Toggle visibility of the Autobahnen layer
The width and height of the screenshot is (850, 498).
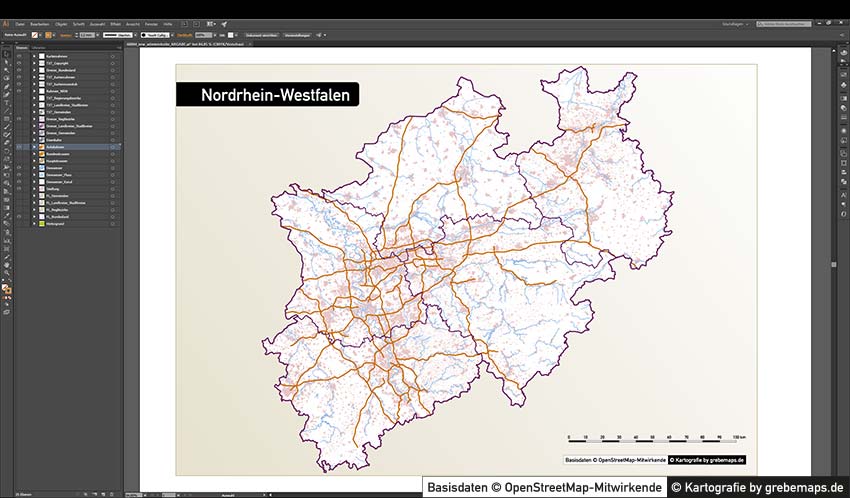19,147
